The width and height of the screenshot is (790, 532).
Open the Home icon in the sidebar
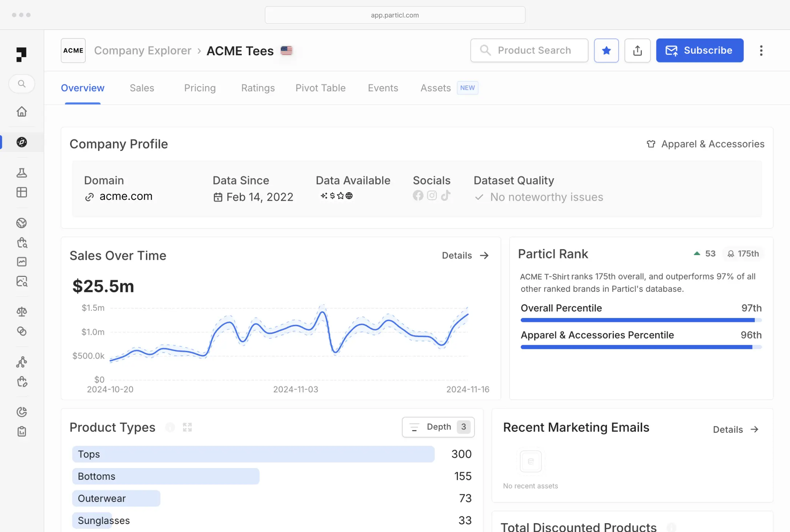click(22, 112)
